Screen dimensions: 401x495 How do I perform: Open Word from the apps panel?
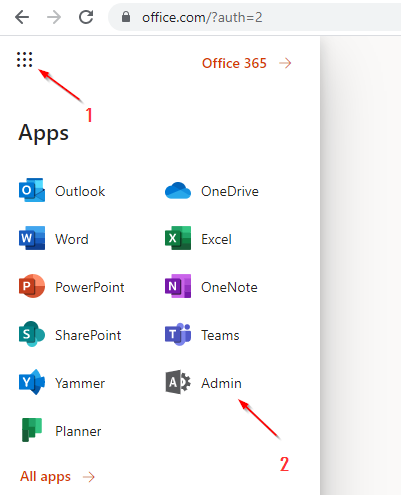(x=54, y=239)
